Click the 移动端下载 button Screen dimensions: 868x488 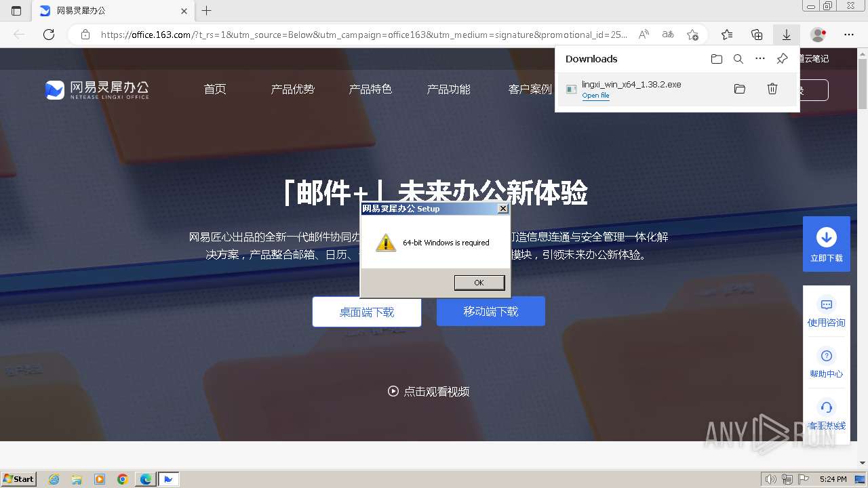[491, 311]
